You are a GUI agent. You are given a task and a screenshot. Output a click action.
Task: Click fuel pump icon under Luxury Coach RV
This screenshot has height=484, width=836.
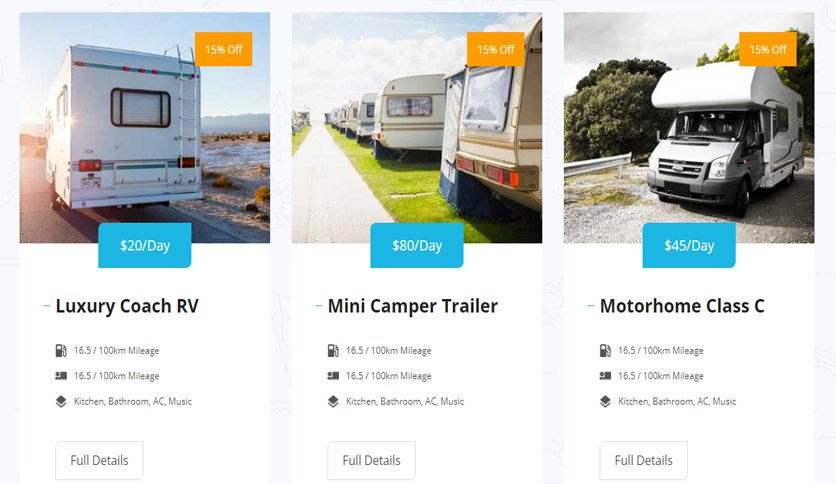61,351
